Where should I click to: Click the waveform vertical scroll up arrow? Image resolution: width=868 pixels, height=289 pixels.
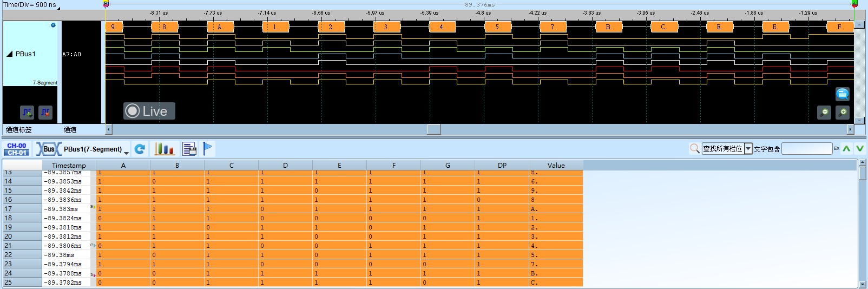[859, 25]
